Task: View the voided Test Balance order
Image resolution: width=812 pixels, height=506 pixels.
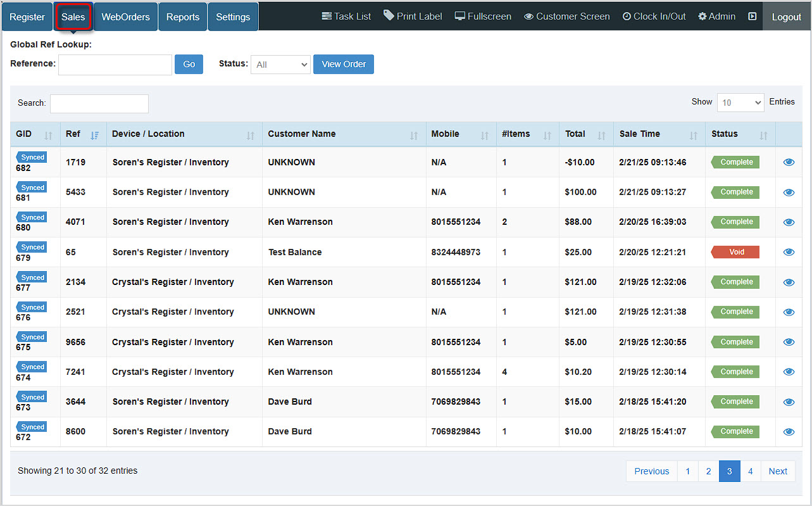Action: point(789,251)
